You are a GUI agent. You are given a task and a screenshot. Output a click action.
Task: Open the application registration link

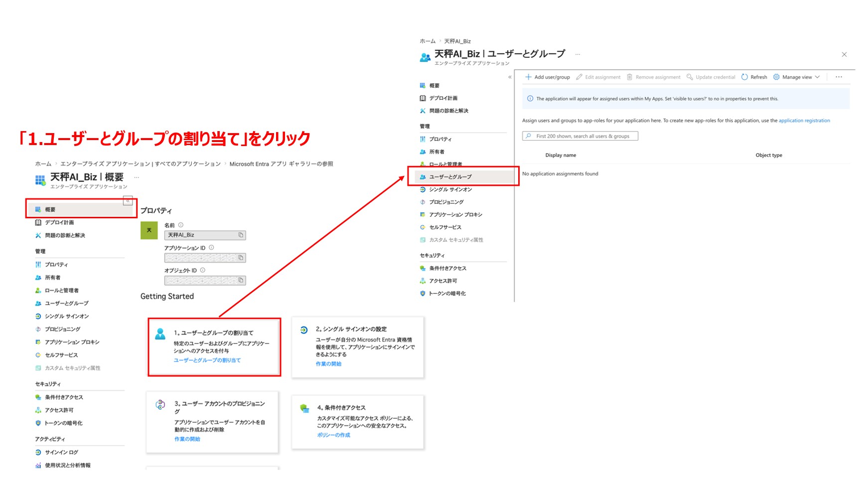[x=804, y=121]
